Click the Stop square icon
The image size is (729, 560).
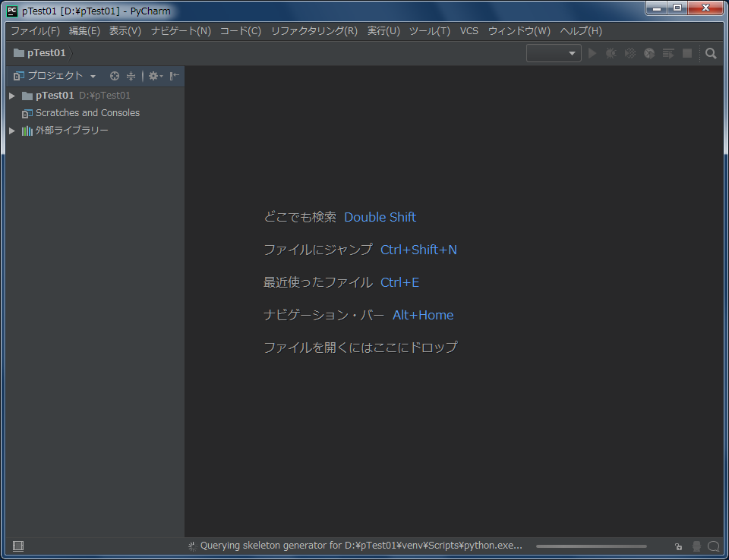point(687,53)
